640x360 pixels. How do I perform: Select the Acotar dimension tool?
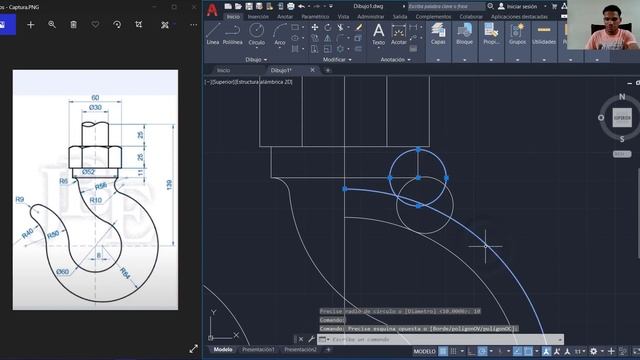[x=398, y=34]
